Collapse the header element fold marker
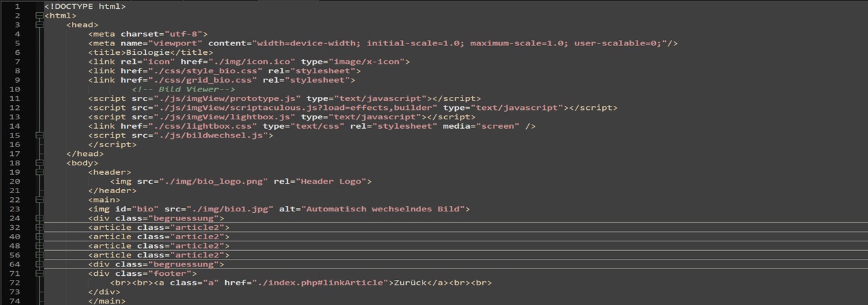Image resolution: width=868 pixels, height=305 pixels. click(39, 172)
